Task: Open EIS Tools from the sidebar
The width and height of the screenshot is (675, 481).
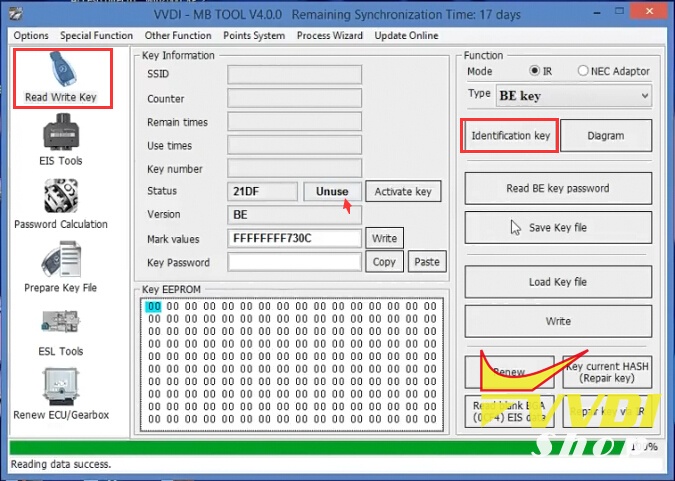Action: [x=61, y=140]
